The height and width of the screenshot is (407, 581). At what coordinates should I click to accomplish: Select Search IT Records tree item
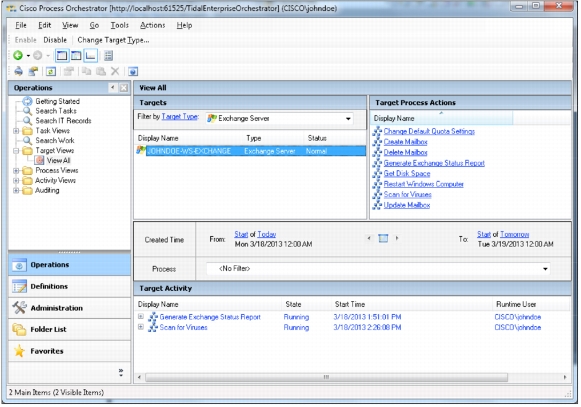click(63, 120)
